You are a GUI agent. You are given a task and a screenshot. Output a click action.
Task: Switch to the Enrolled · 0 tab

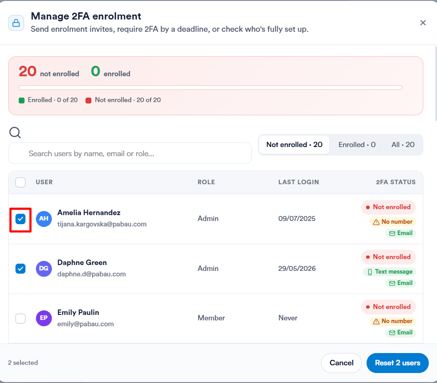pos(357,145)
